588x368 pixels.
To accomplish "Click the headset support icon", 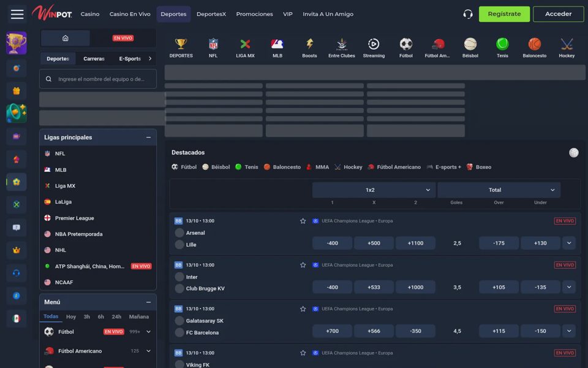I will [x=467, y=14].
